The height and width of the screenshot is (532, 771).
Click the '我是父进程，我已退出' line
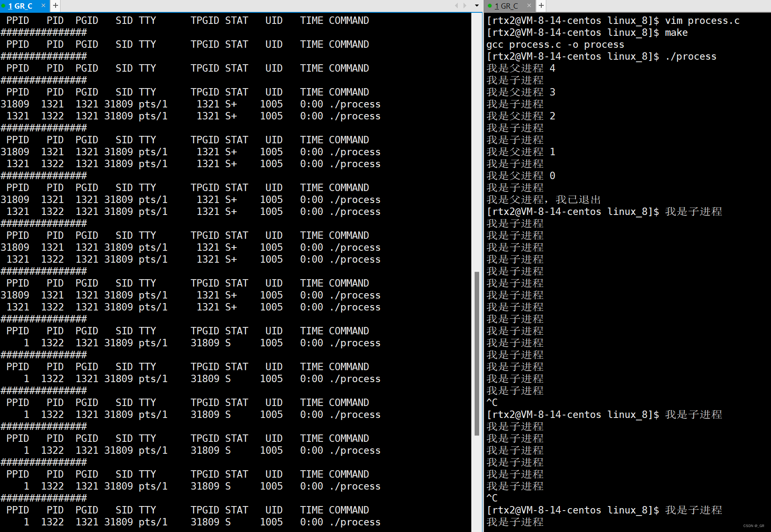coord(544,200)
